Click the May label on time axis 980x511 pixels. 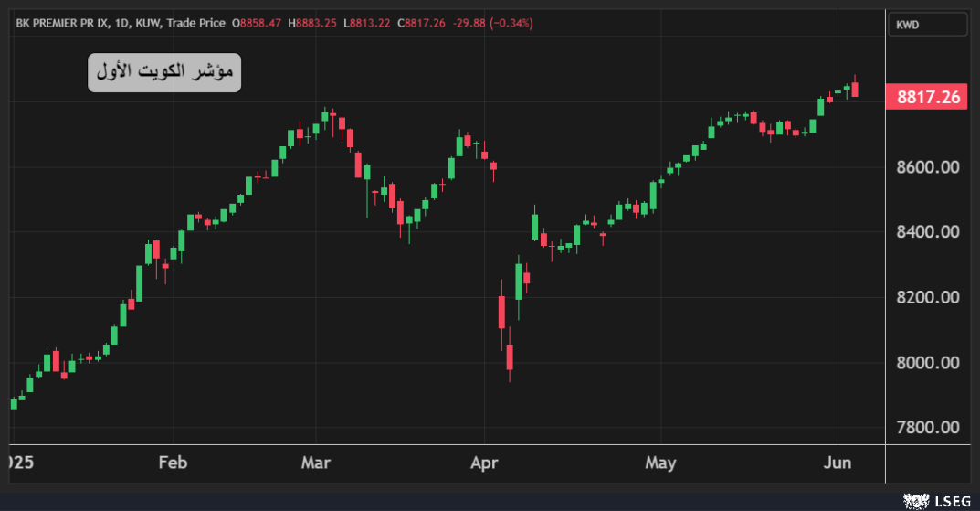(660, 463)
